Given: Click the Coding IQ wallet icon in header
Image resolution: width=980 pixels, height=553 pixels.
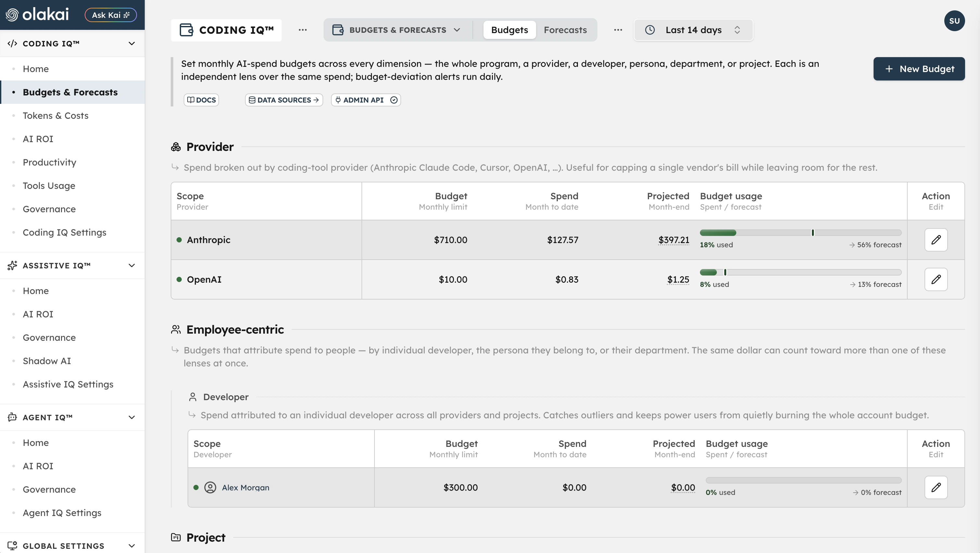Looking at the screenshot, I should pyautogui.click(x=186, y=30).
